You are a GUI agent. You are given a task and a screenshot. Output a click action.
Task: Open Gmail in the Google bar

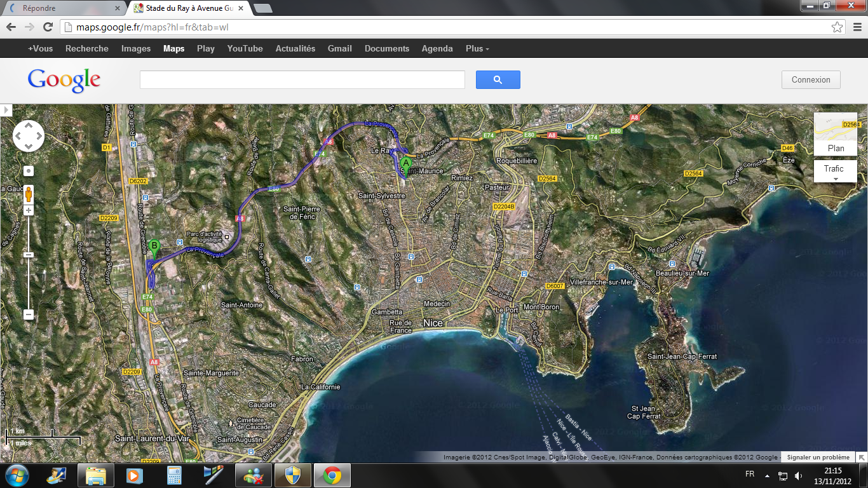click(340, 48)
